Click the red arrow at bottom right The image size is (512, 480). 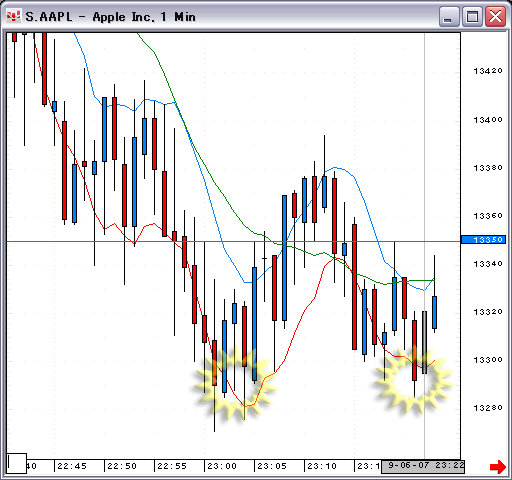coord(498,467)
